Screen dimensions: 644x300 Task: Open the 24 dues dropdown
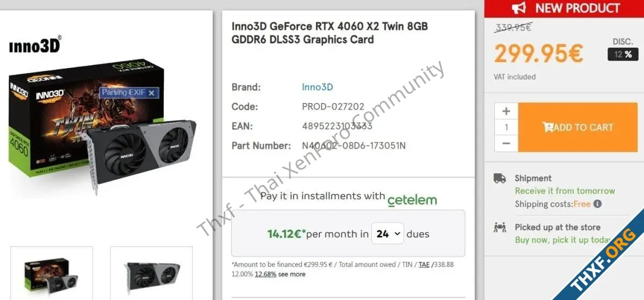point(387,234)
